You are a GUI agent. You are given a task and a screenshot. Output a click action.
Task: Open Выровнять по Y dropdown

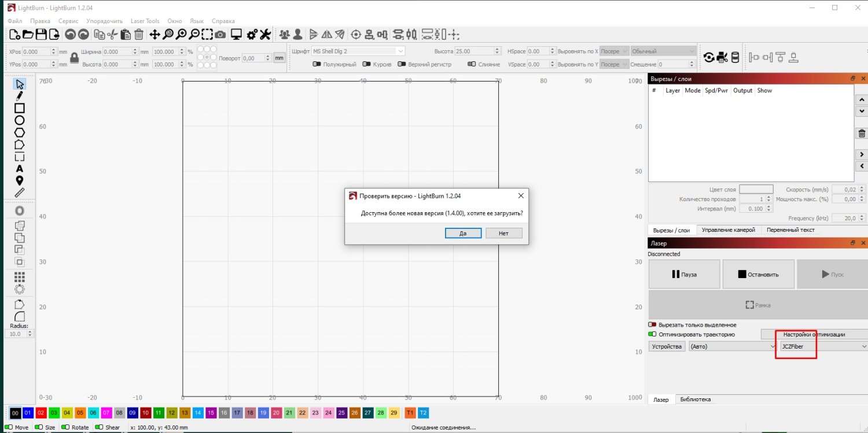click(614, 64)
